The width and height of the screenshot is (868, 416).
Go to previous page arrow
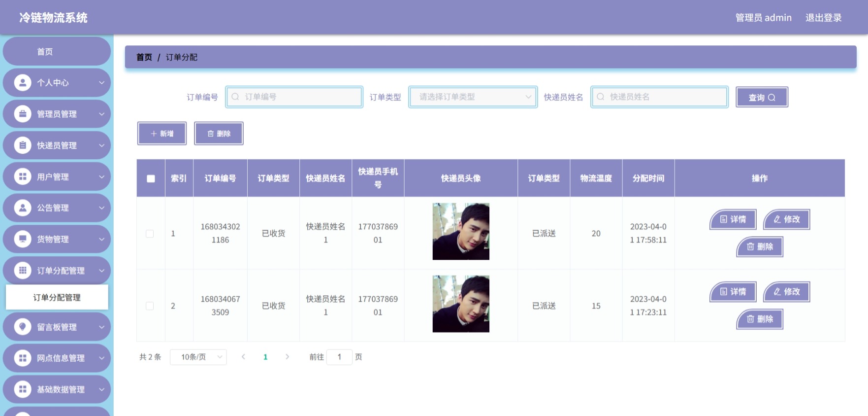[x=243, y=357]
